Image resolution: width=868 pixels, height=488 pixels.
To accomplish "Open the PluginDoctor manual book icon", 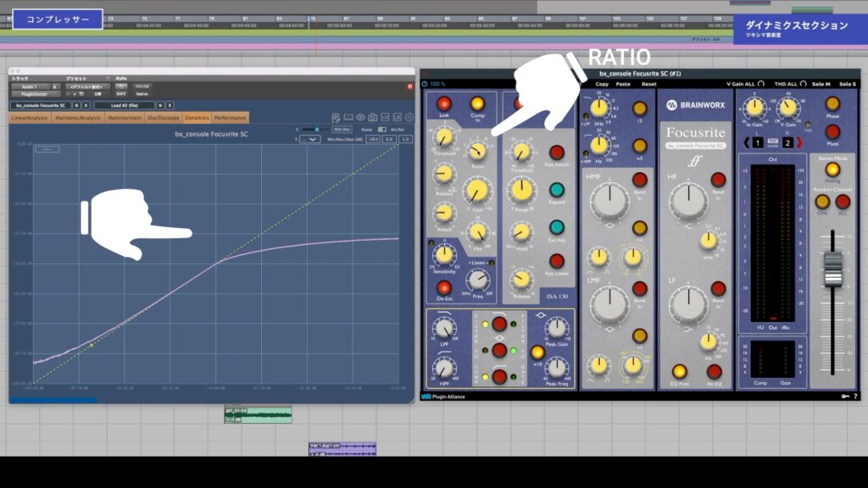I will (x=348, y=117).
